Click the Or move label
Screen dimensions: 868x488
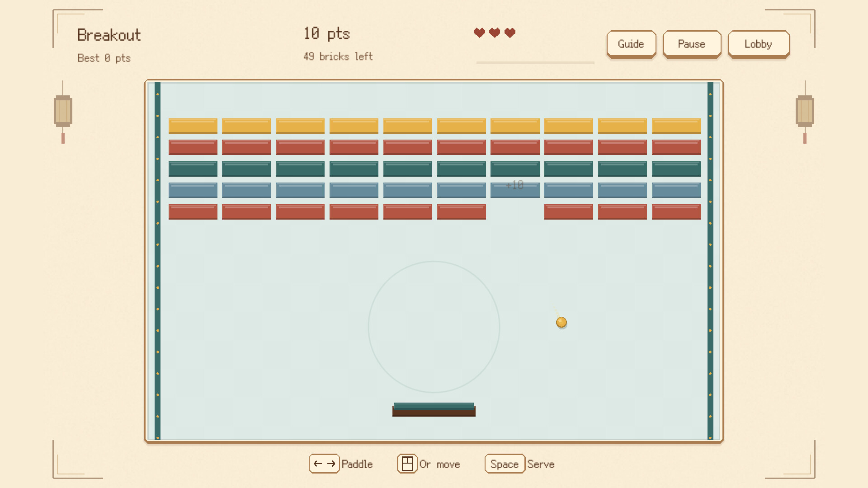[439, 464]
